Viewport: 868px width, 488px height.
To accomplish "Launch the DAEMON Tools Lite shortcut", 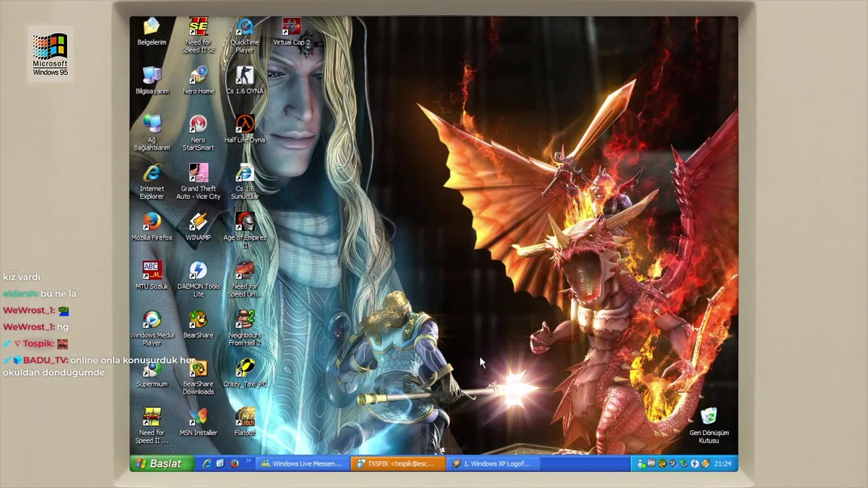I will pyautogui.click(x=198, y=280).
